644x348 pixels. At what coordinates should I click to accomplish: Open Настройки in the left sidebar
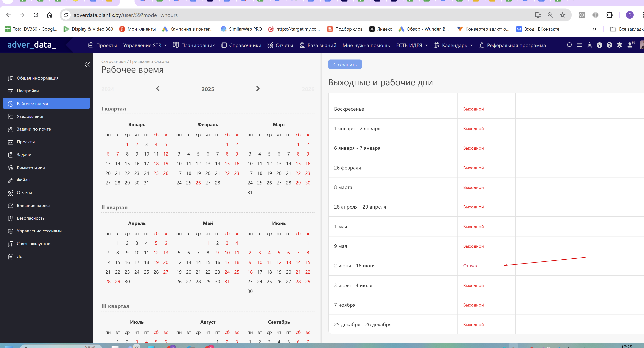[28, 91]
